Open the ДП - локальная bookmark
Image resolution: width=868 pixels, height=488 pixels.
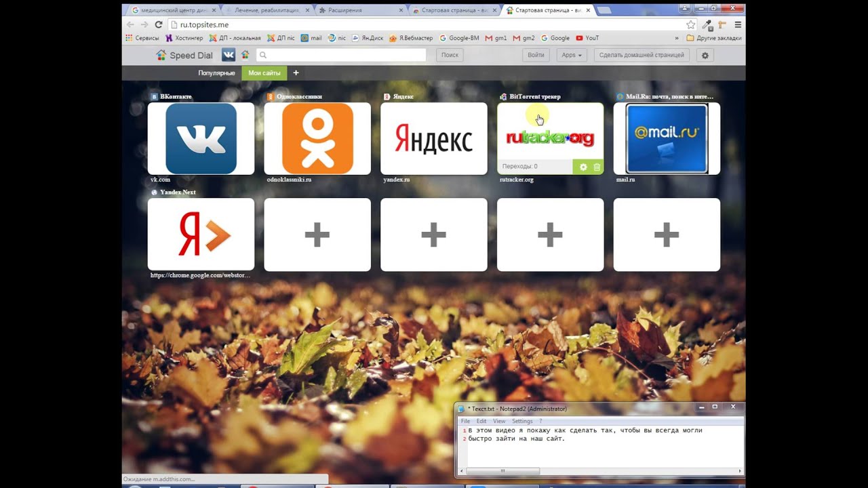click(235, 38)
